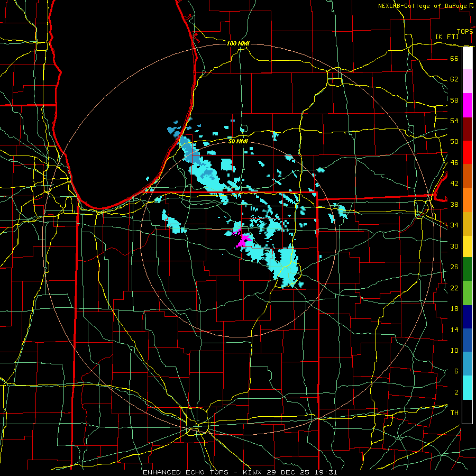Click the 'ENHANCED ECHO TOPS' title text
This screenshot has width=476, height=476.
coord(186,472)
